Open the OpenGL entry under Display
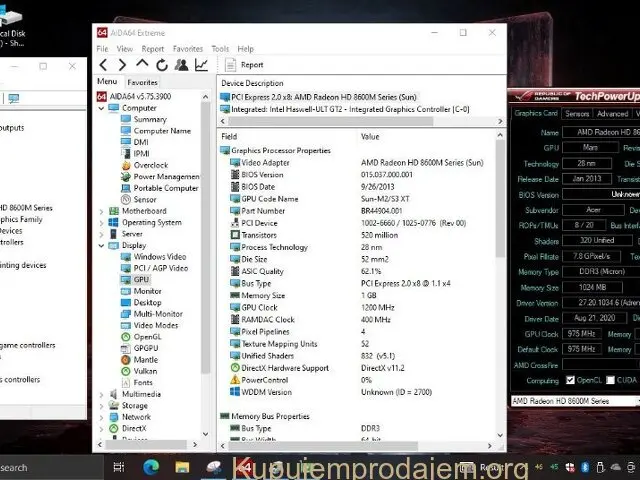This screenshot has height=480, width=640. point(146,337)
